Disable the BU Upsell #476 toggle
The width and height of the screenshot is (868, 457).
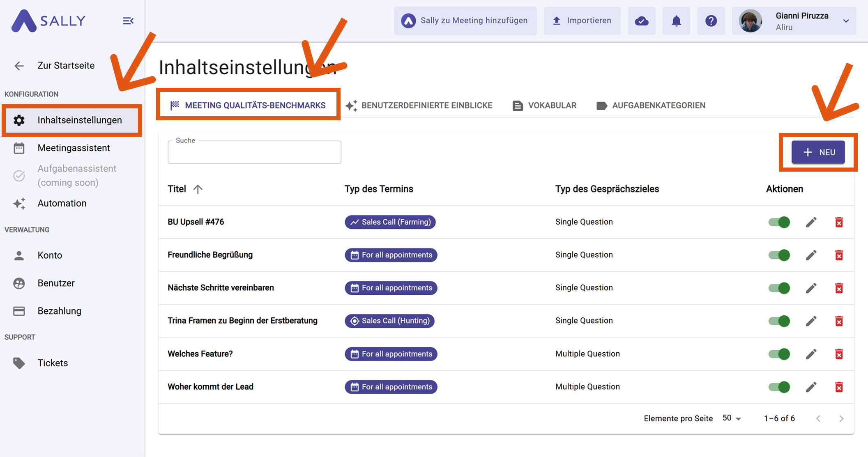(779, 222)
